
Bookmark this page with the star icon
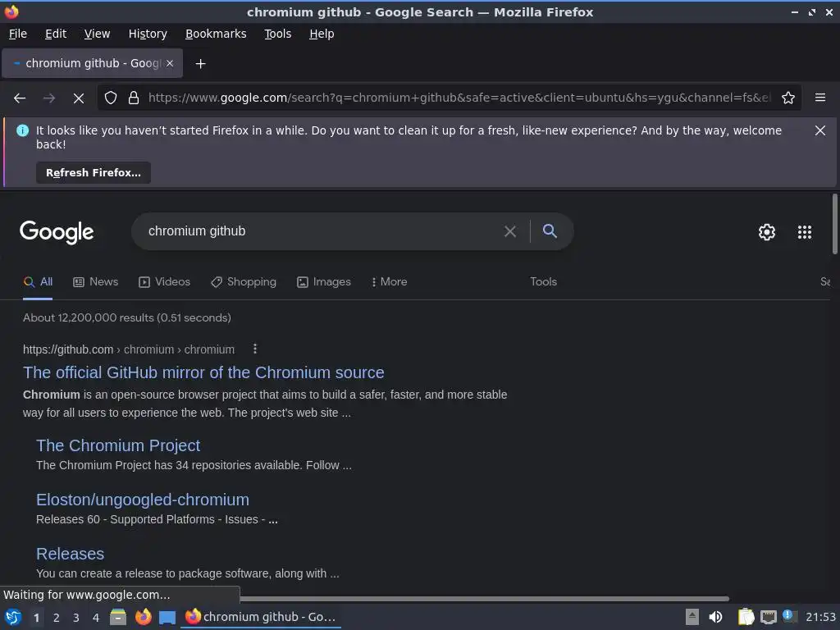(787, 98)
